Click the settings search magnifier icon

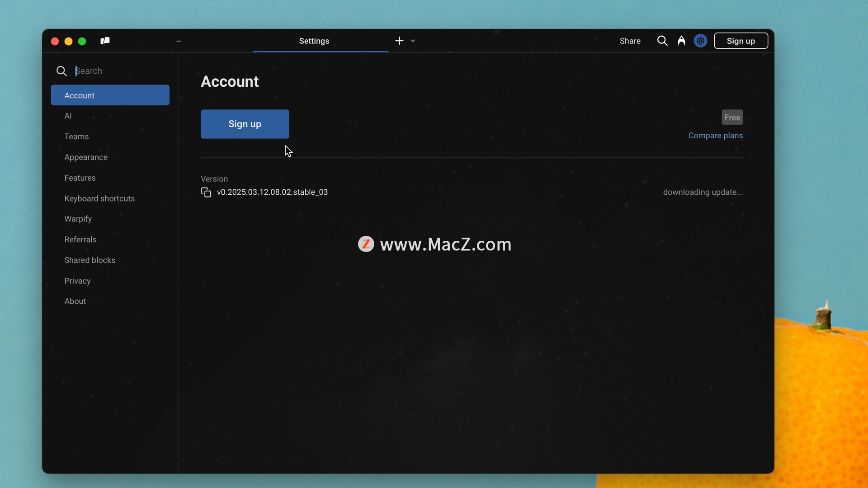coord(61,71)
